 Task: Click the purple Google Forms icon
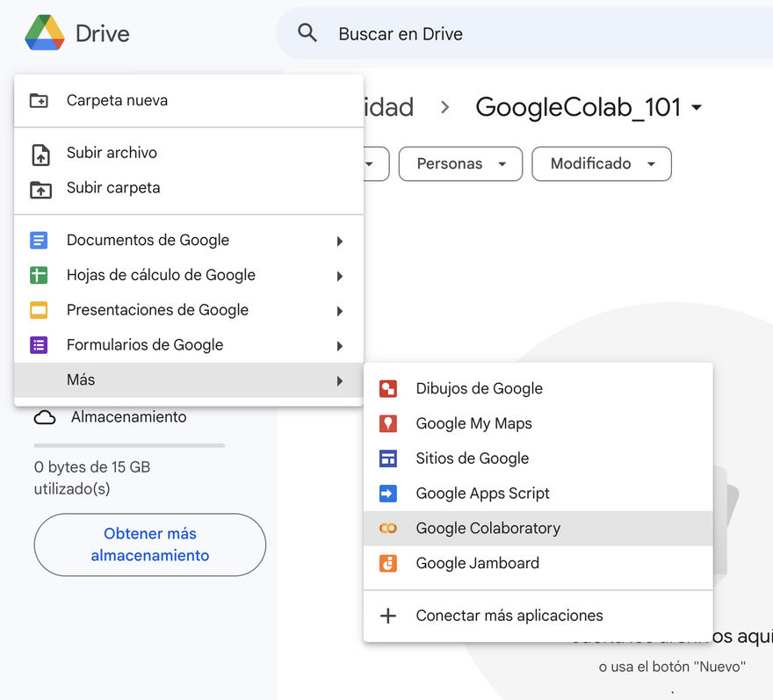(39, 345)
